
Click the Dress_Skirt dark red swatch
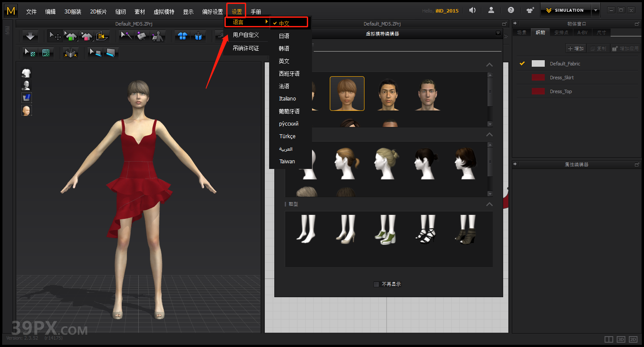click(x=538, y=78)
